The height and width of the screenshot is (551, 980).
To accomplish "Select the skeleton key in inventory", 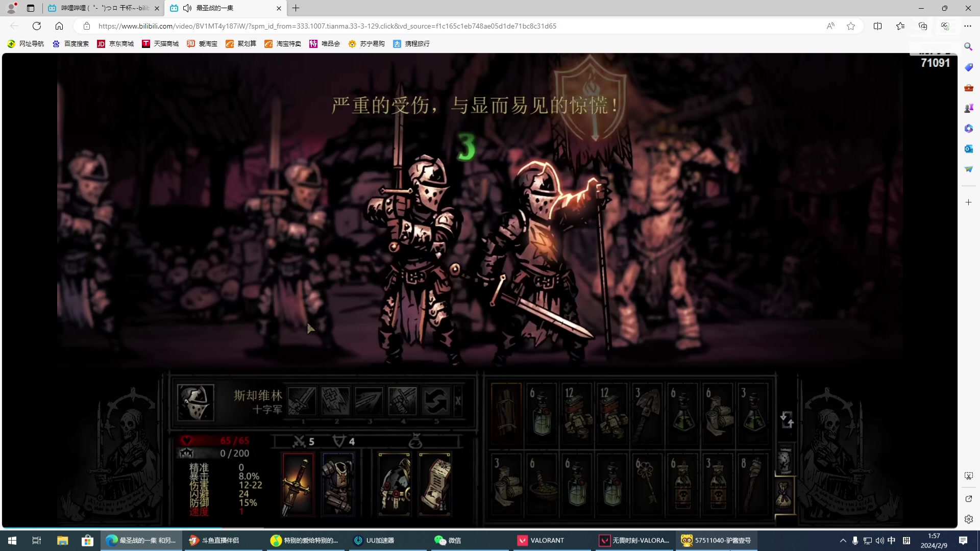I will pos(648,484).
